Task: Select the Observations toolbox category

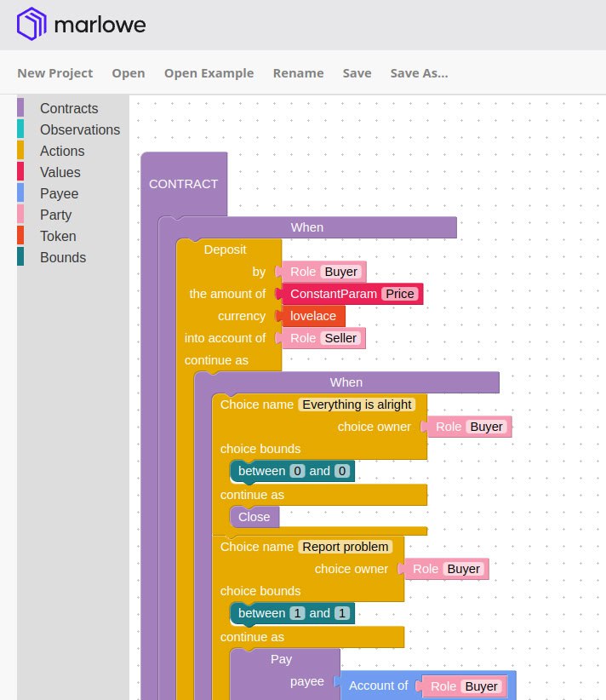Action: tap(79, 129)
